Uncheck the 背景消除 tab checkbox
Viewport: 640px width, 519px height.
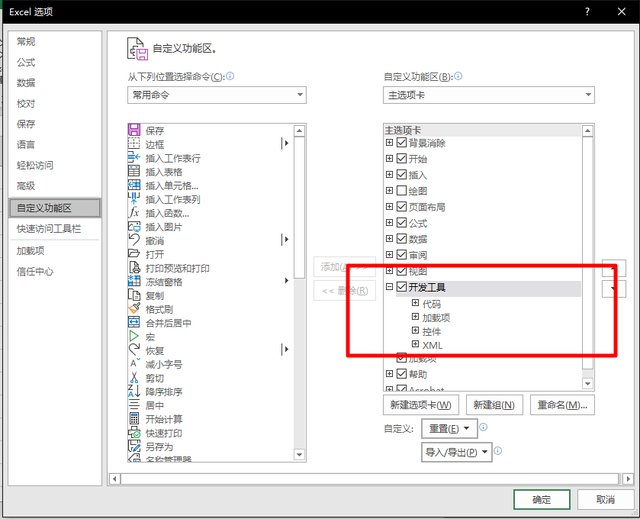coord(402,142)
